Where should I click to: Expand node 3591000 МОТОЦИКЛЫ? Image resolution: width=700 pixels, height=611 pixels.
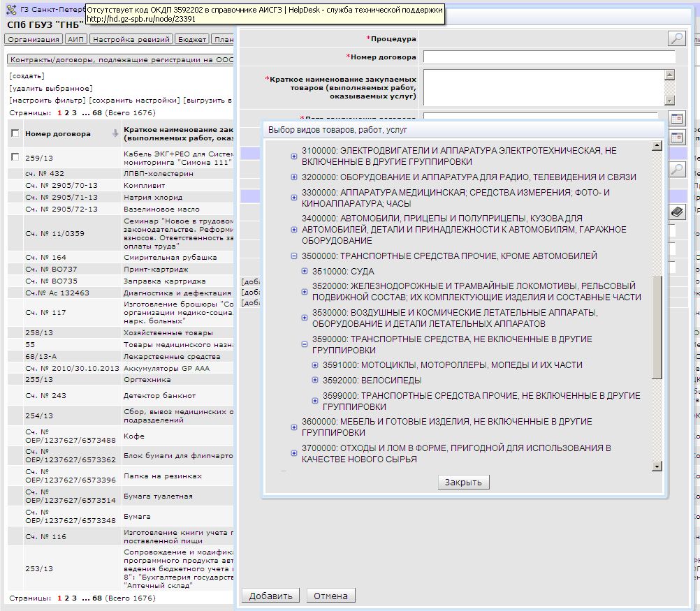[x=315, y=365]
